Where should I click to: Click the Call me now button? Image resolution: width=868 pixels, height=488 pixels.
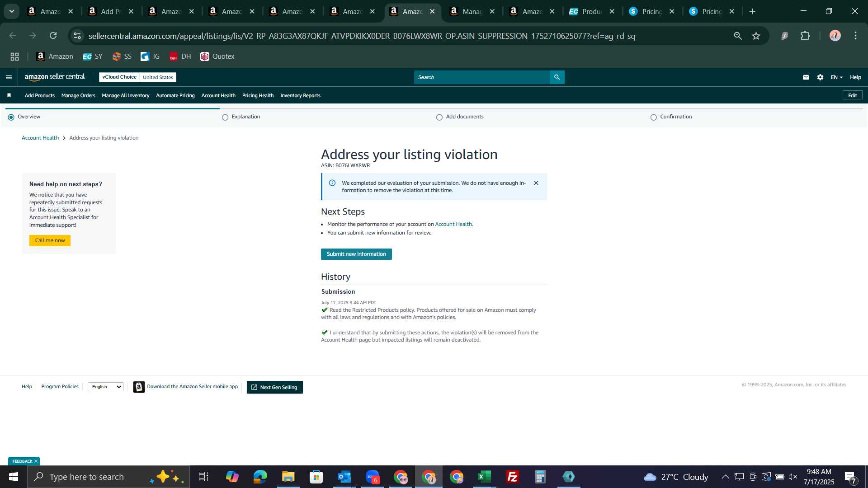coord(50,240)
